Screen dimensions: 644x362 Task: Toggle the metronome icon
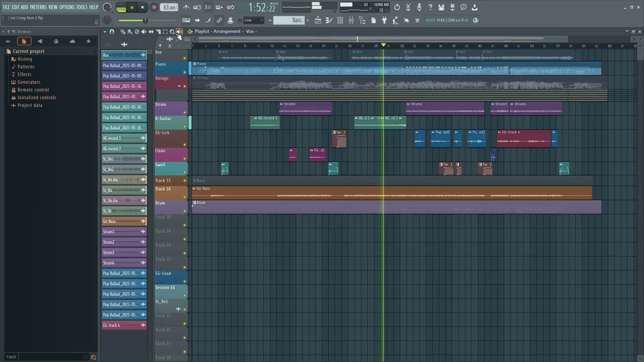coord(186,7)
